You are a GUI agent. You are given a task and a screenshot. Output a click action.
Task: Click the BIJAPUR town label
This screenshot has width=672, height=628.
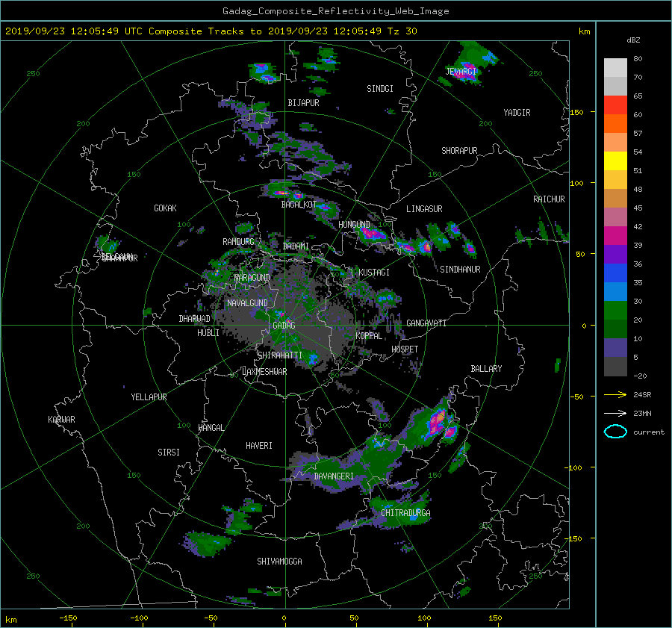[303, 103]
